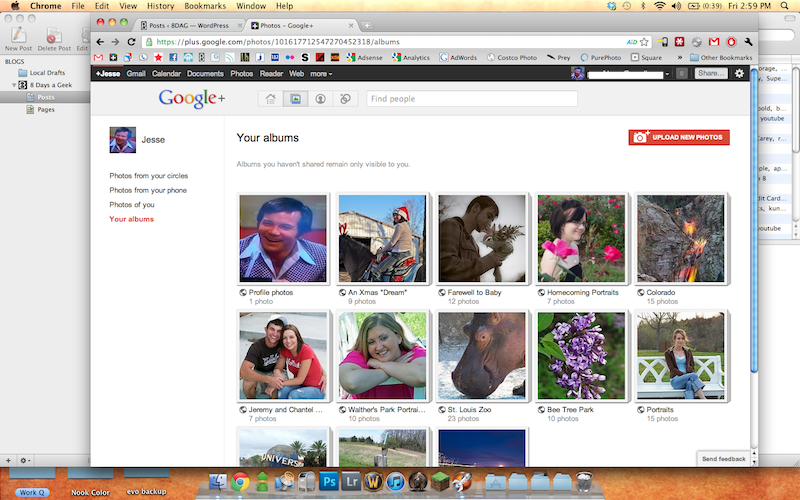Launch Minecraft from the Dock
Screen dimensions: 800x500
(439, 481)
